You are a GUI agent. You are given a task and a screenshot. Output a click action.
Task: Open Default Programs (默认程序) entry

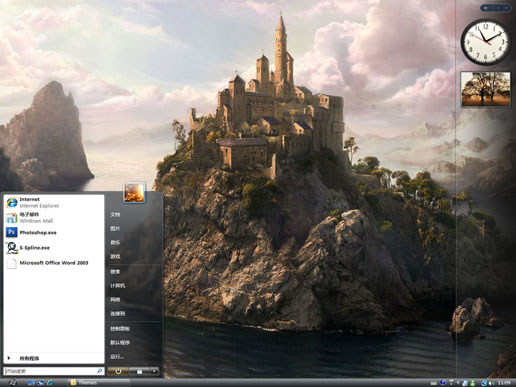pos(120,343)
